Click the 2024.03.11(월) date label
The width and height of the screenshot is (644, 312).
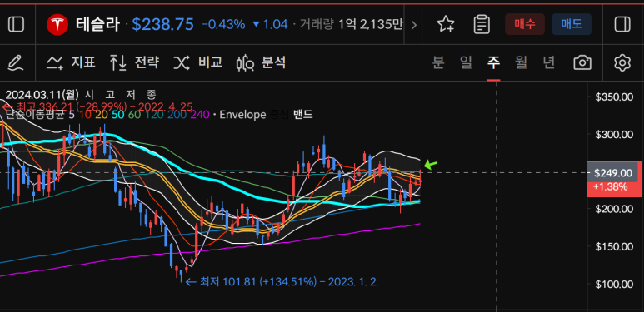point(42,95)
